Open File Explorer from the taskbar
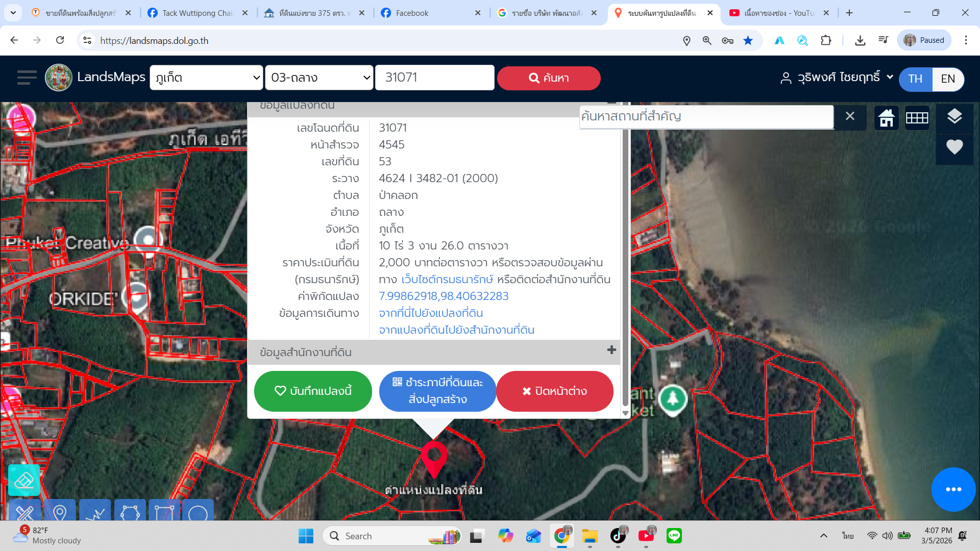Viewport: 980px width, 551px height. [590, 536]
